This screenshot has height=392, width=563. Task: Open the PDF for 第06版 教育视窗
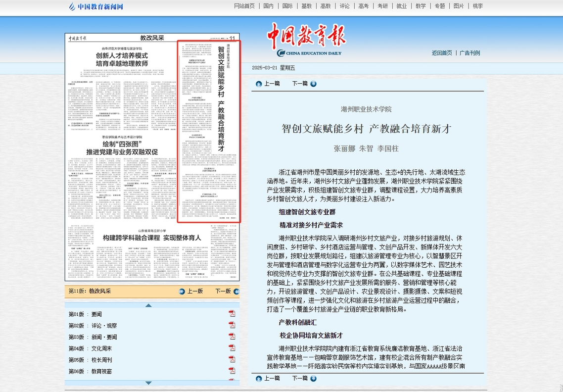[233, 371]
